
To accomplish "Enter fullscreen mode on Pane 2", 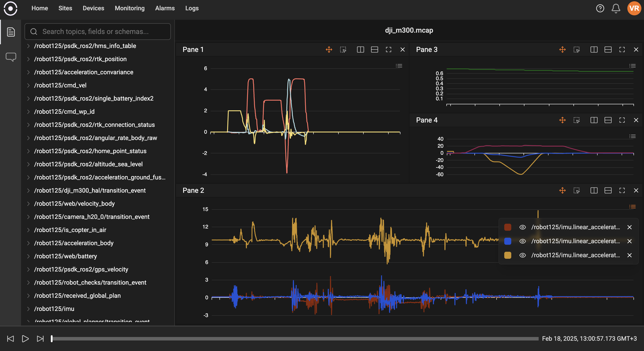I will (x=622, y=190).
